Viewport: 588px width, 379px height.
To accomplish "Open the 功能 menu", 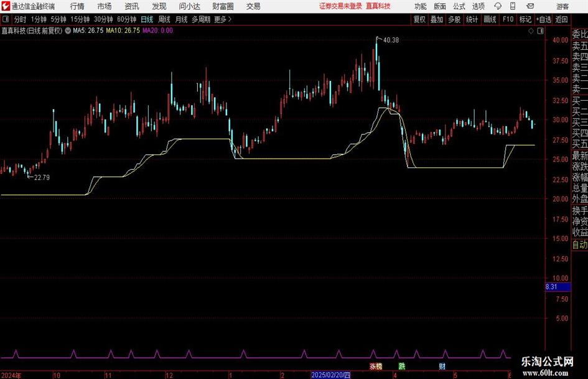I will tap(421, 6).
